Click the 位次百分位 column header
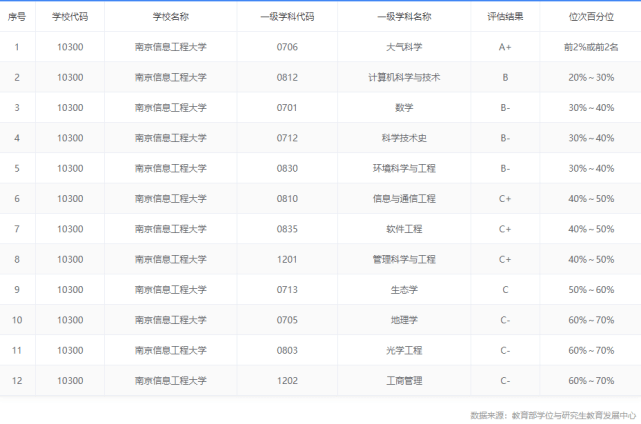Screen dimensions: 641x424 [x=591, y=17]
